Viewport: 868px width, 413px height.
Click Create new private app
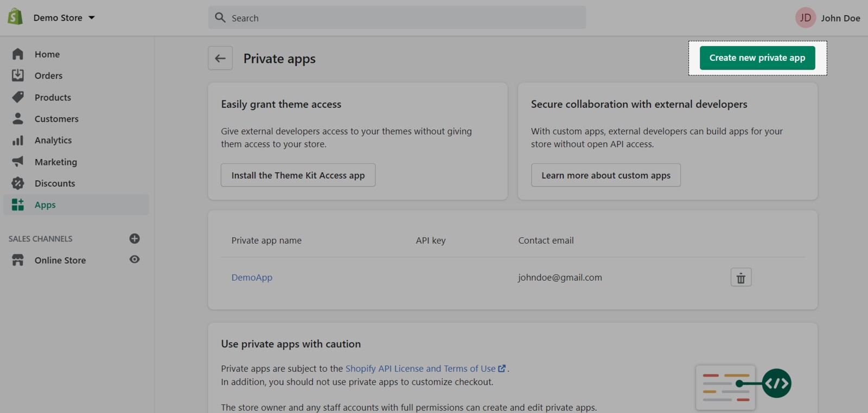(x=757, y=58)
